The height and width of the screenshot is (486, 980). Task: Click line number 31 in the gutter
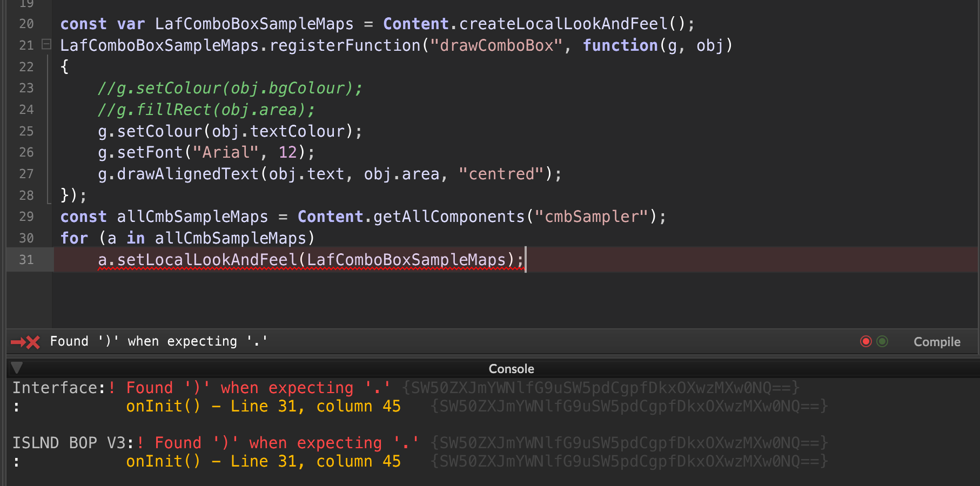click(26, 260)
